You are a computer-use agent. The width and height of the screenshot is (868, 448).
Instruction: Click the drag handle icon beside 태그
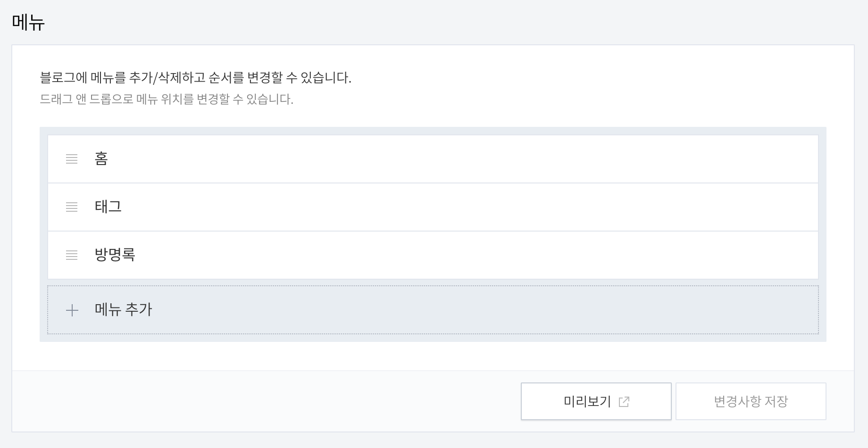click(x=72, y=207)
